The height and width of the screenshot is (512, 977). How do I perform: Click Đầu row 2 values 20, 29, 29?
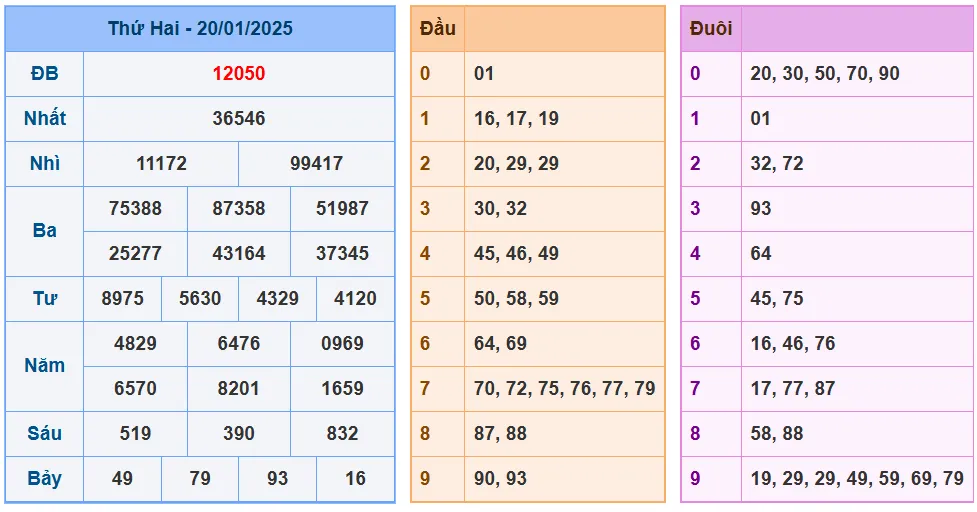coord(516,163)
